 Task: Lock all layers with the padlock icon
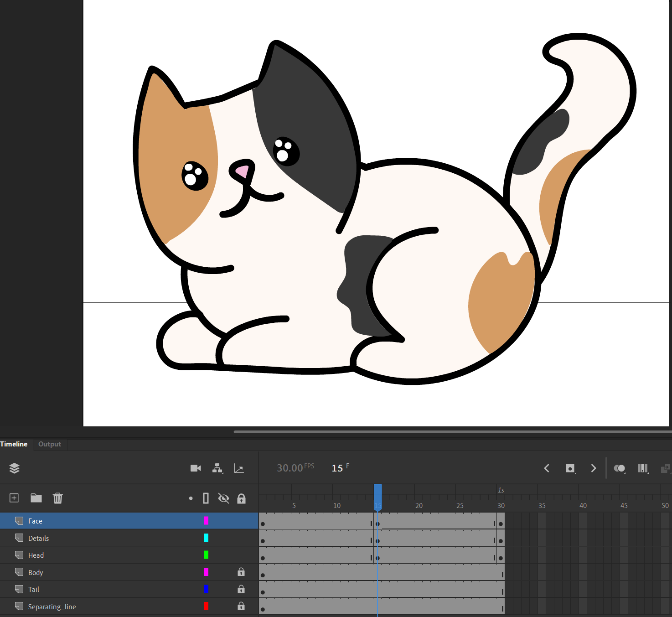coord(241,498)
